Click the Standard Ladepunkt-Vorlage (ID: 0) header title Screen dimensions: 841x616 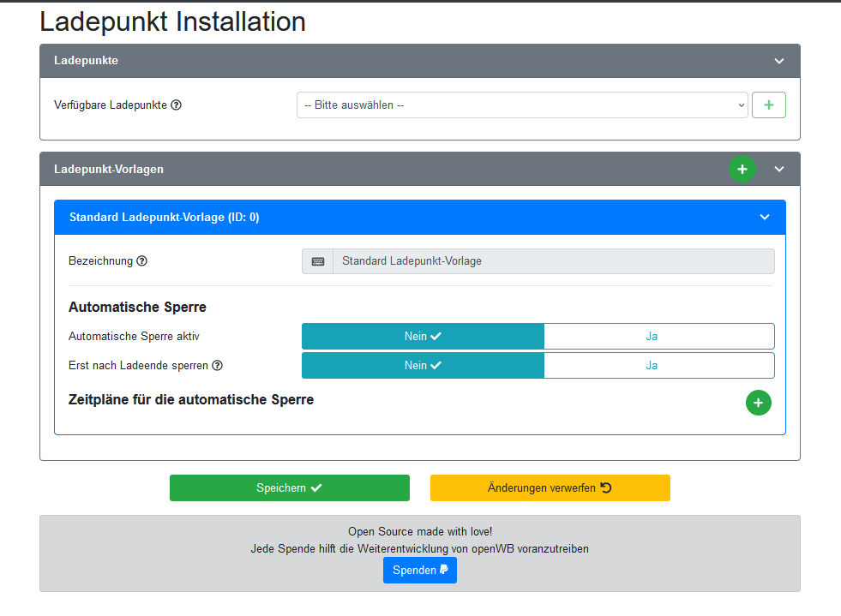(165, 218)
